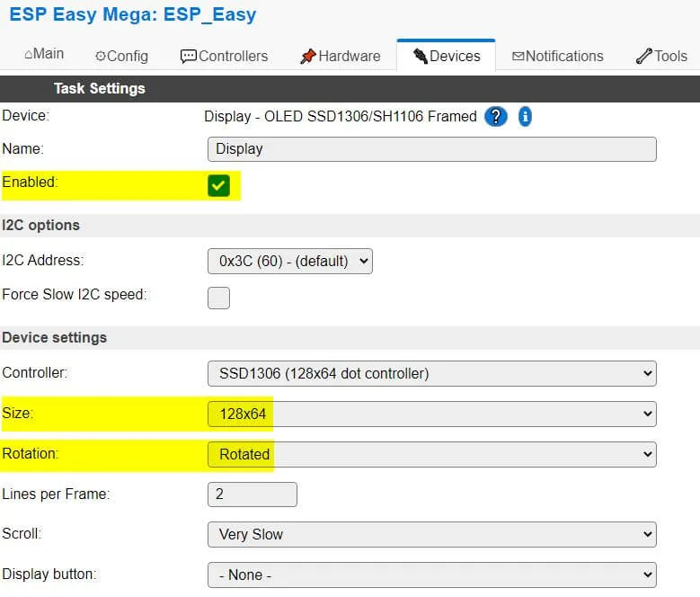700x597 pixels.
Task: Open the Size dropdown showing 128x64
Action: coord(431,414)
